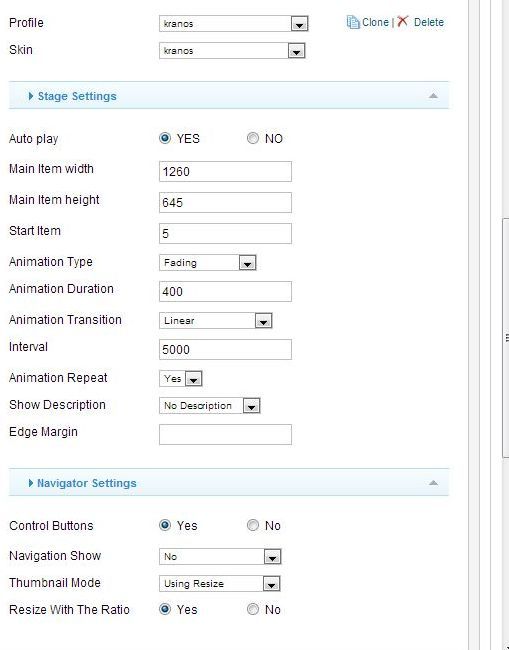The image size is (509, 650).
Task: Click the Navigator Settings header
Action: tap(229, 483)
